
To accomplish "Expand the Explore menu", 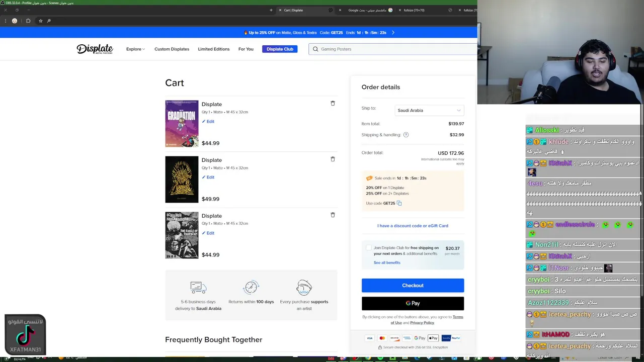I will click(135, 49).
